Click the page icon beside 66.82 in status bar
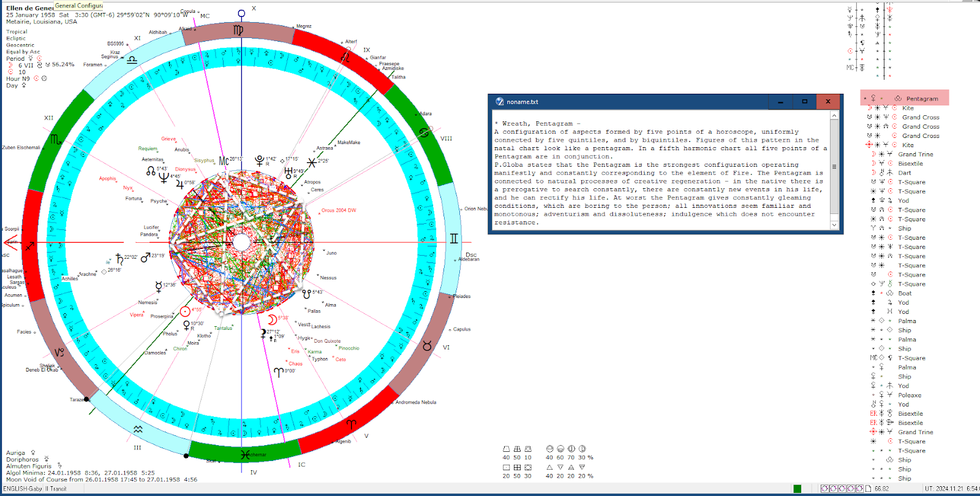 pos(868,489)
